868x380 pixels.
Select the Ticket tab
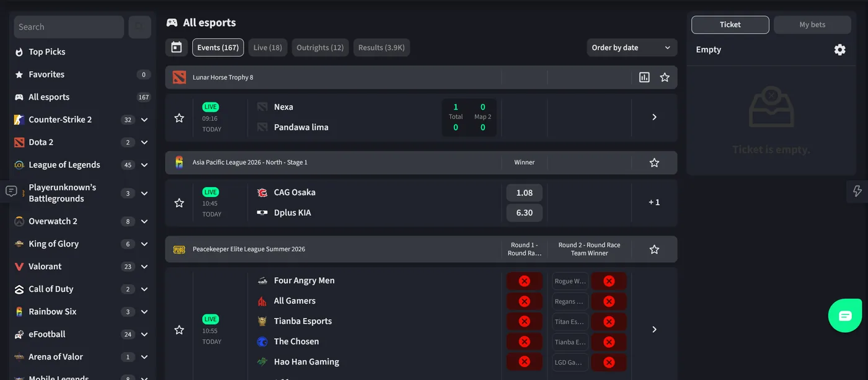[730, 25]
